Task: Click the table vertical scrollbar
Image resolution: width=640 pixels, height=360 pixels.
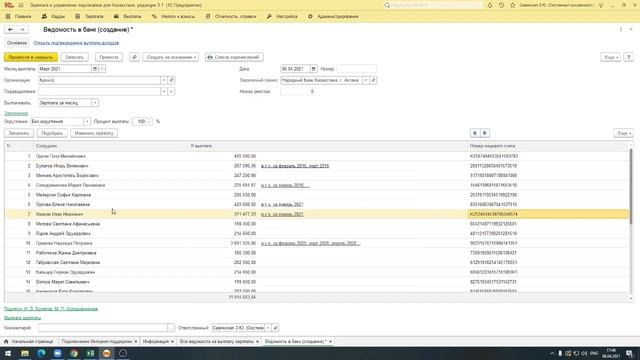Action: 631,186
